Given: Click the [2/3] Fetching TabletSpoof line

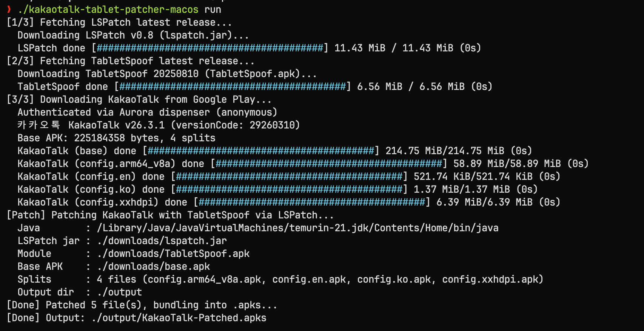Looking at the screenshot, I should [x=131, y=61].
